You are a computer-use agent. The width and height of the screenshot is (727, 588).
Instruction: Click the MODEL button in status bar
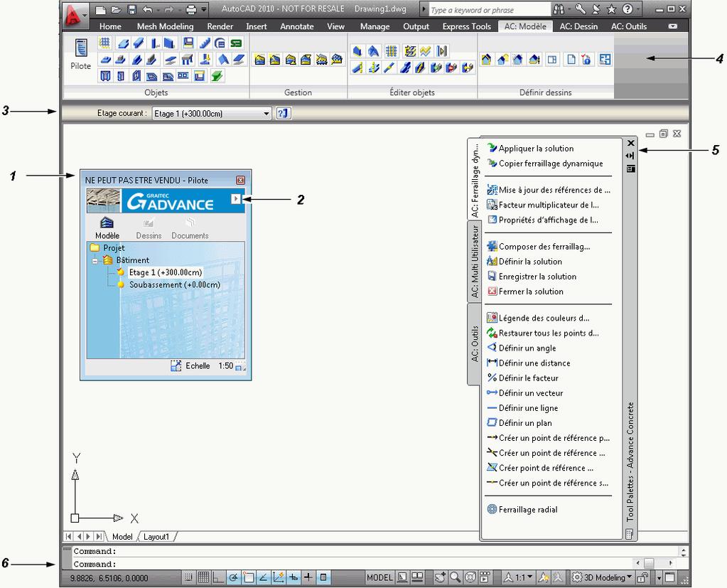379,577
